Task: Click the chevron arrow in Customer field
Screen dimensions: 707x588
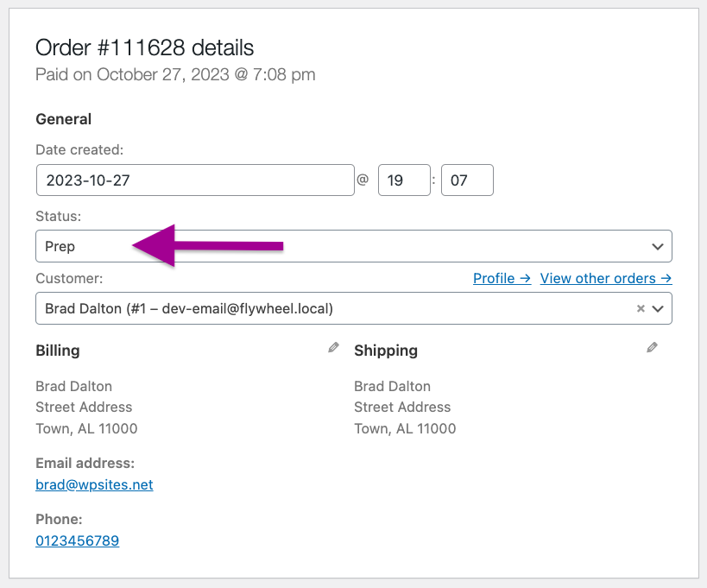Action: (x=658, y=308)
